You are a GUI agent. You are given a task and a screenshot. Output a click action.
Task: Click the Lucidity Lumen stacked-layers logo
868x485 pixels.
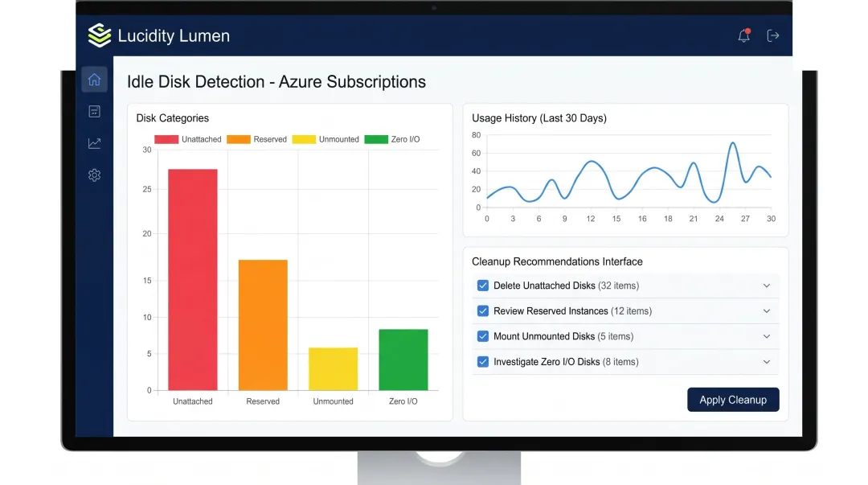point(100,35)
